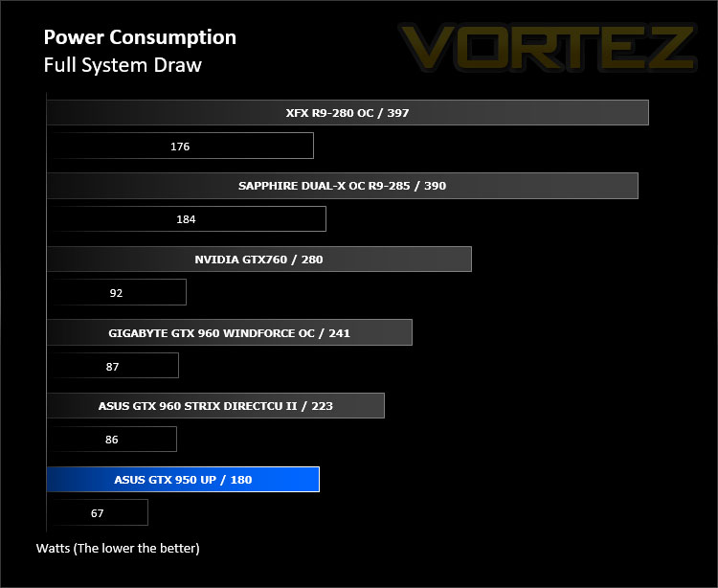
Task: Click the 241 value in the Gigabyte bar
Action: (339, 333)
